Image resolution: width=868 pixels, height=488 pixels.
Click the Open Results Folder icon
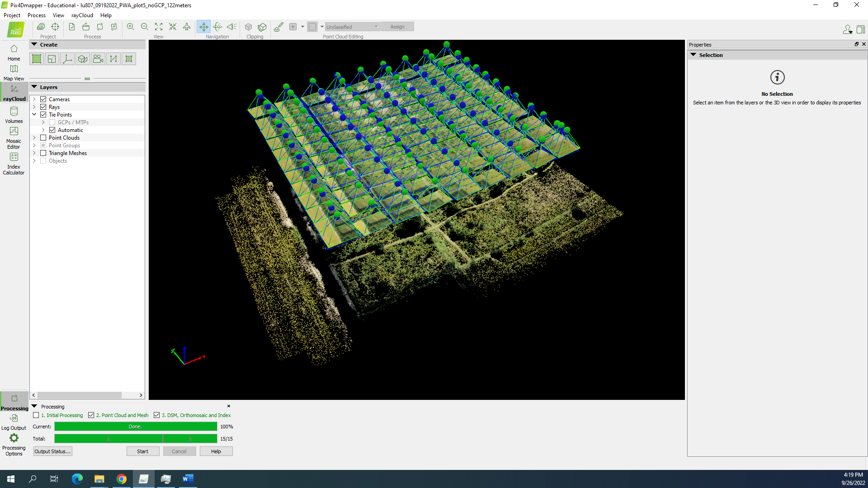pos(86,27)
